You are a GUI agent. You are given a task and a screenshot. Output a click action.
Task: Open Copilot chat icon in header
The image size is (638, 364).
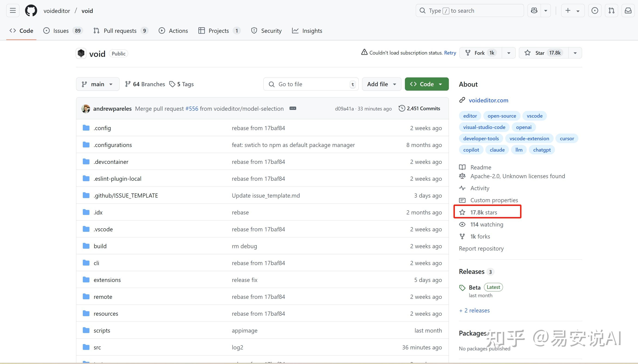pyautogui.click(x=534, y=10)
